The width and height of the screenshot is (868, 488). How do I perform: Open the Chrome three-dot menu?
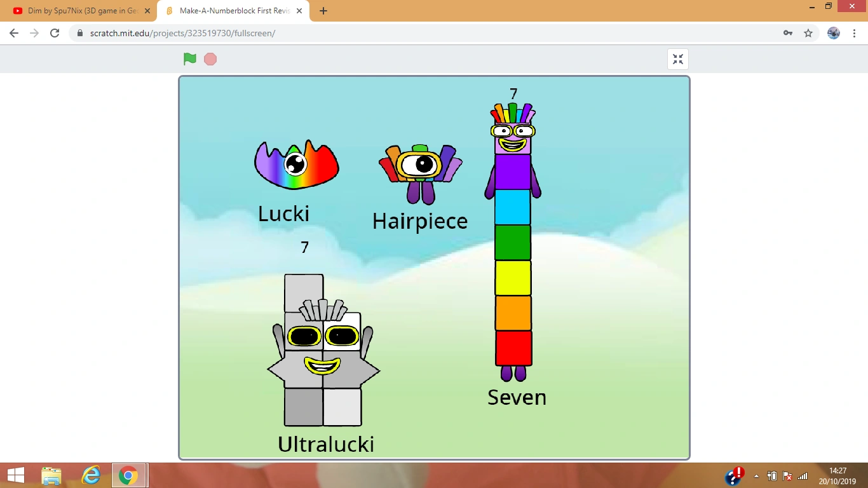(x=853, y=32)
